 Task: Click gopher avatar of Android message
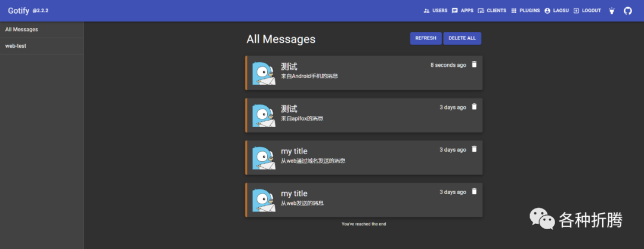tap(264, 73)
